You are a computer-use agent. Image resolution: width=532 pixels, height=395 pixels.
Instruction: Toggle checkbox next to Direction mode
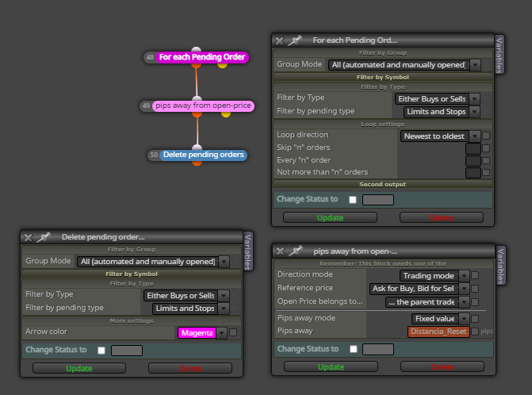[x=475, y=275]
